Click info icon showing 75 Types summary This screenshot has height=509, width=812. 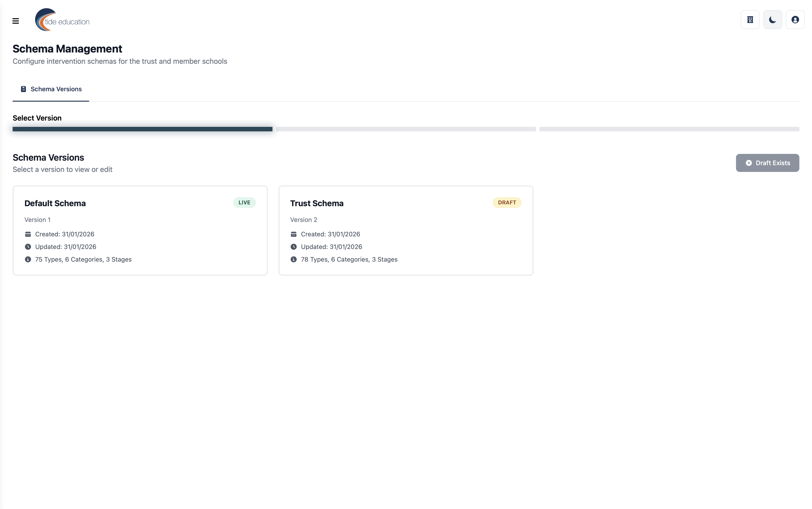click(x=28, y=259)
